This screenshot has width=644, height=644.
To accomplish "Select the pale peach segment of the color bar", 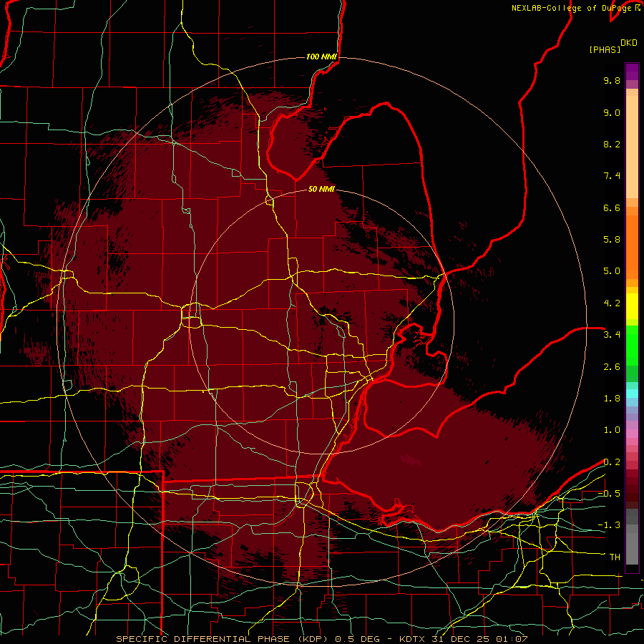I will point(632,147).
